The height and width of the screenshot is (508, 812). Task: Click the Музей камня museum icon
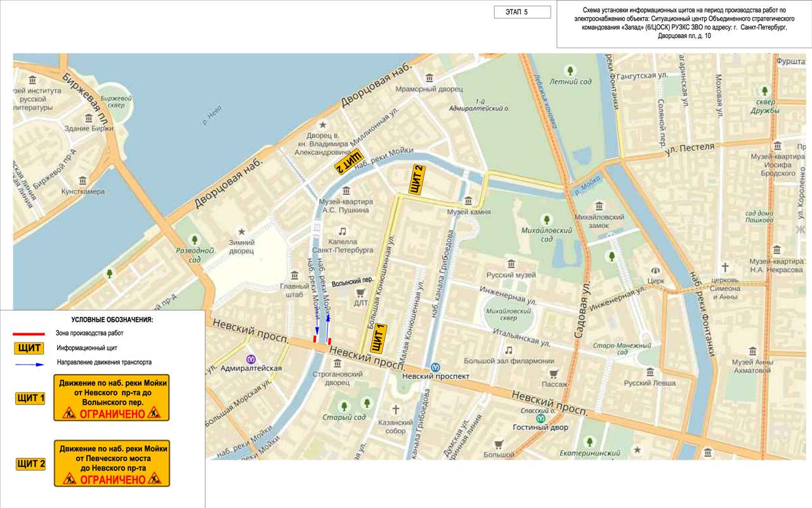(x=468, y=201)
